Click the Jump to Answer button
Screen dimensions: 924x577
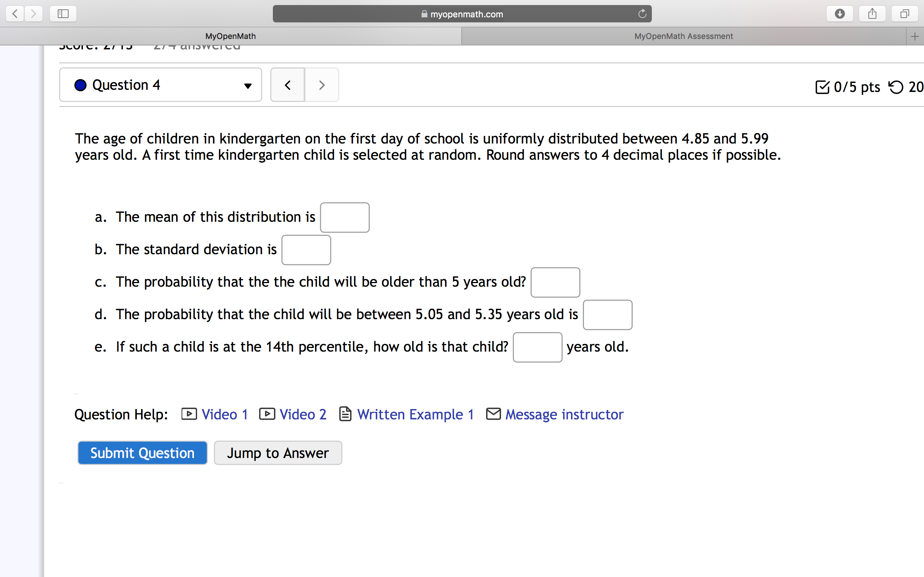click(x=278, y=453)
